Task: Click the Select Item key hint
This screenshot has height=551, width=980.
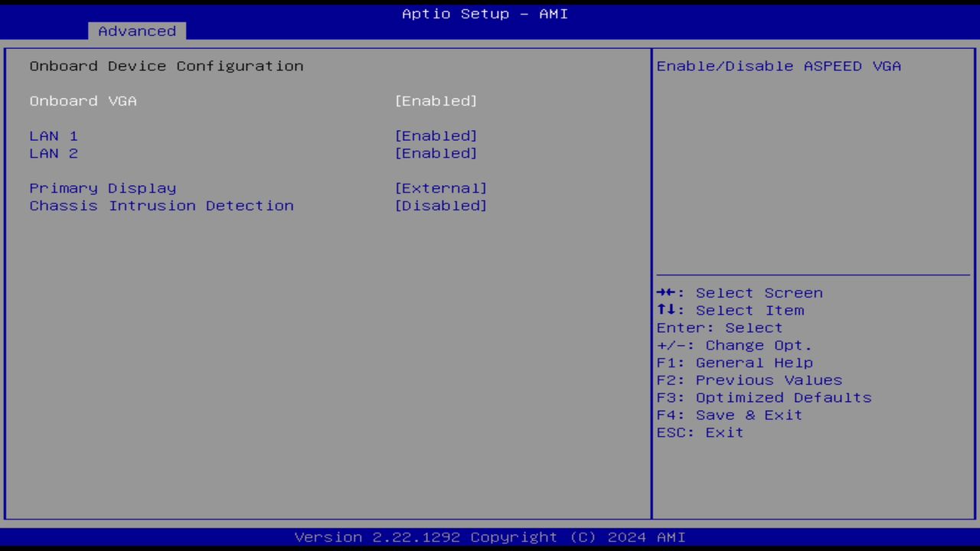Action: point(730,311)
